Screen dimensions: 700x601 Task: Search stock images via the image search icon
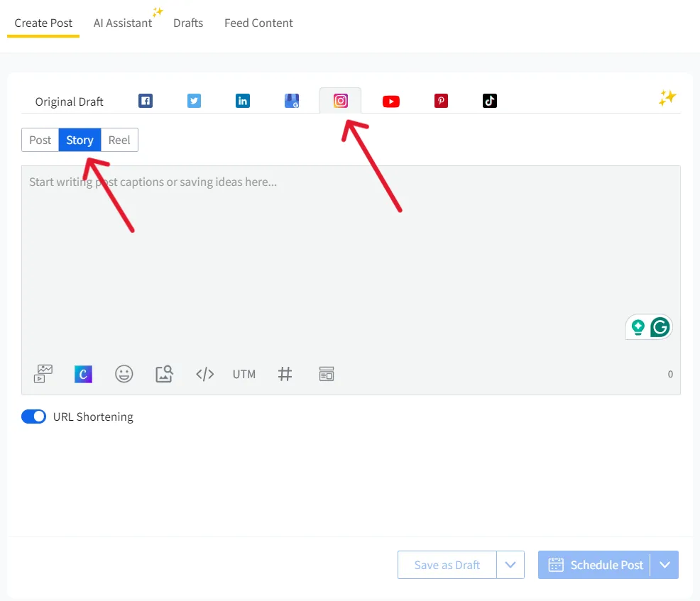pyautogui.click(x=164, y=374)
